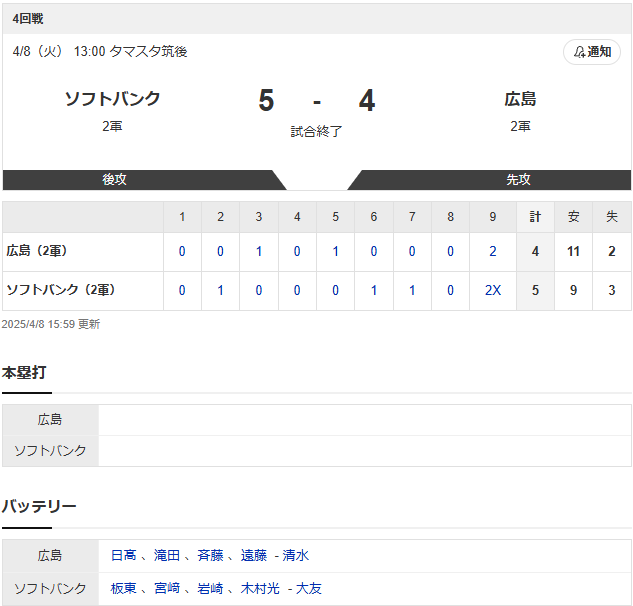This screenshot has height=606, width=633.
Task: Open pitcher 滝田 player link
Action: click(x=167, y=555)
